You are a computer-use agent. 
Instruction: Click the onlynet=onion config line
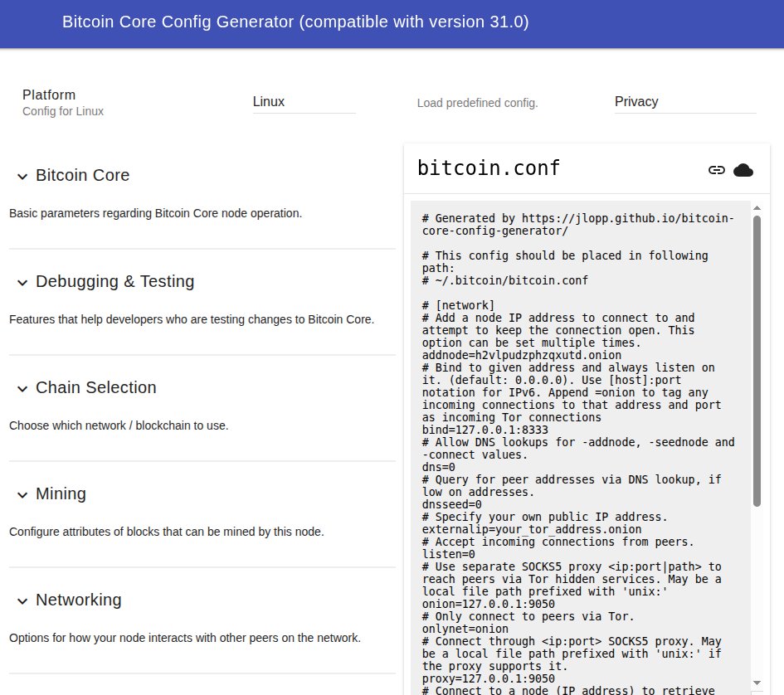(x=465, y=629)
